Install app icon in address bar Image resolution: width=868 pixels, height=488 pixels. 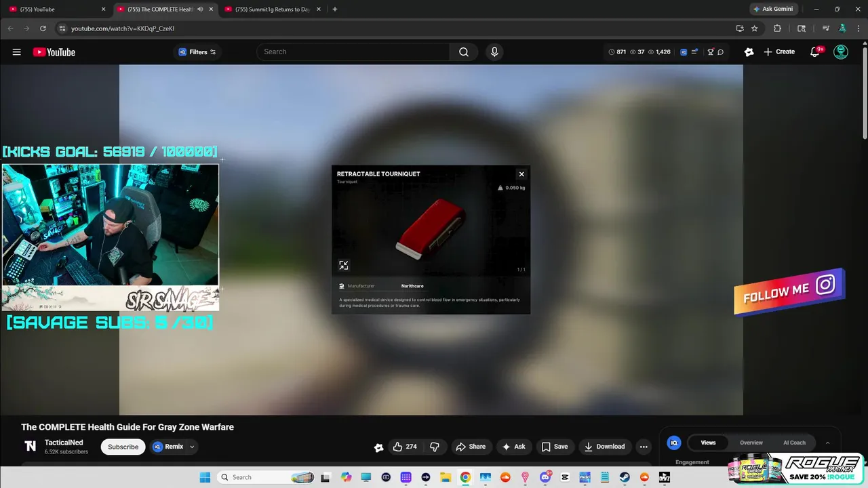(740, 28)
